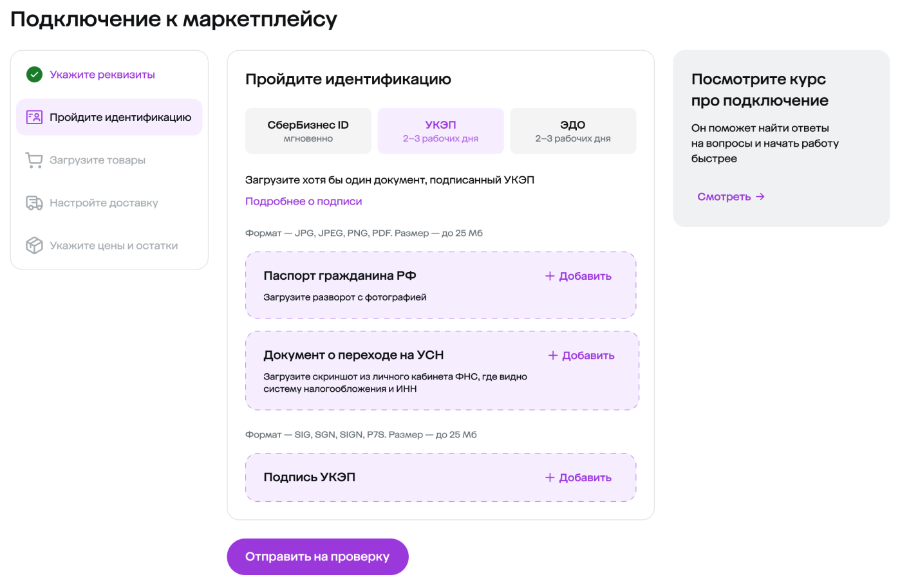The width and height of the screenshot is (900, 588).
Task: Click the plus icon in the passport upload box
Action: click(550, 276)
